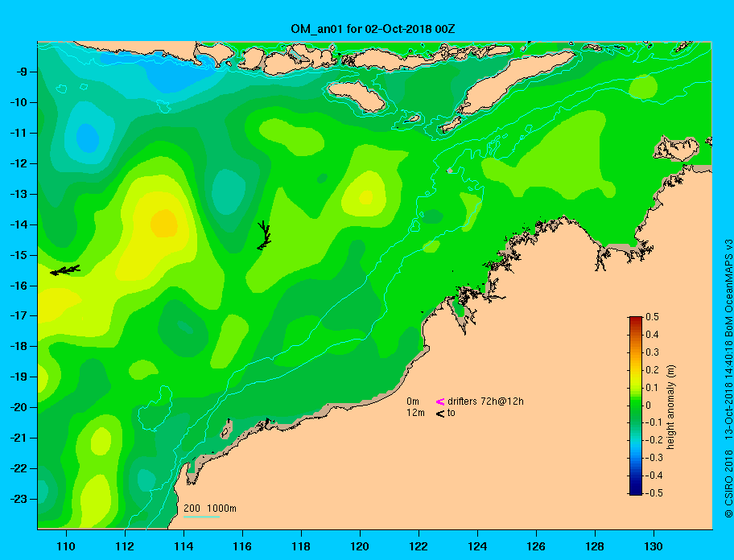Click latitude axis label -18
This screenshot has width=734, height=560.
(x=19, y=346)
